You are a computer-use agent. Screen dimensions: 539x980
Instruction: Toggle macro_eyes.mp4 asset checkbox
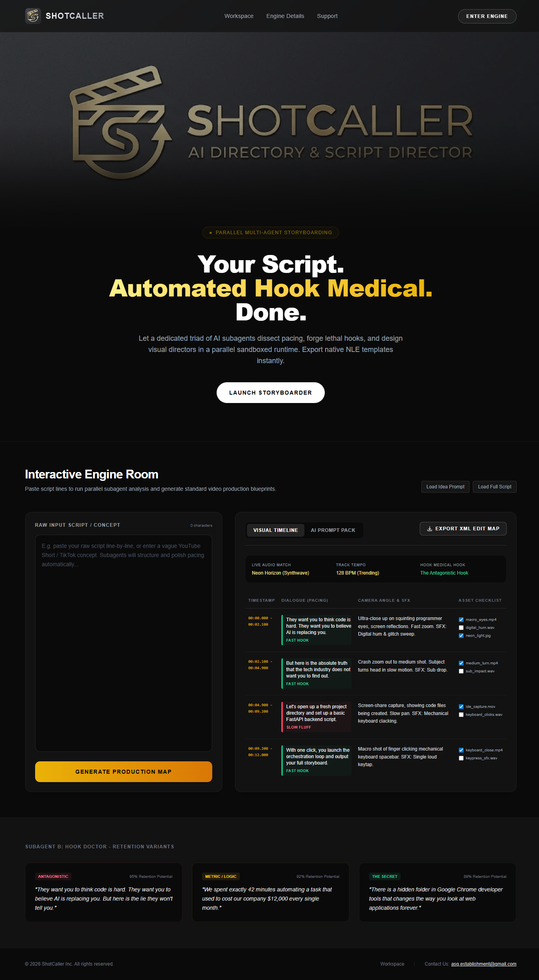point(461,620)
